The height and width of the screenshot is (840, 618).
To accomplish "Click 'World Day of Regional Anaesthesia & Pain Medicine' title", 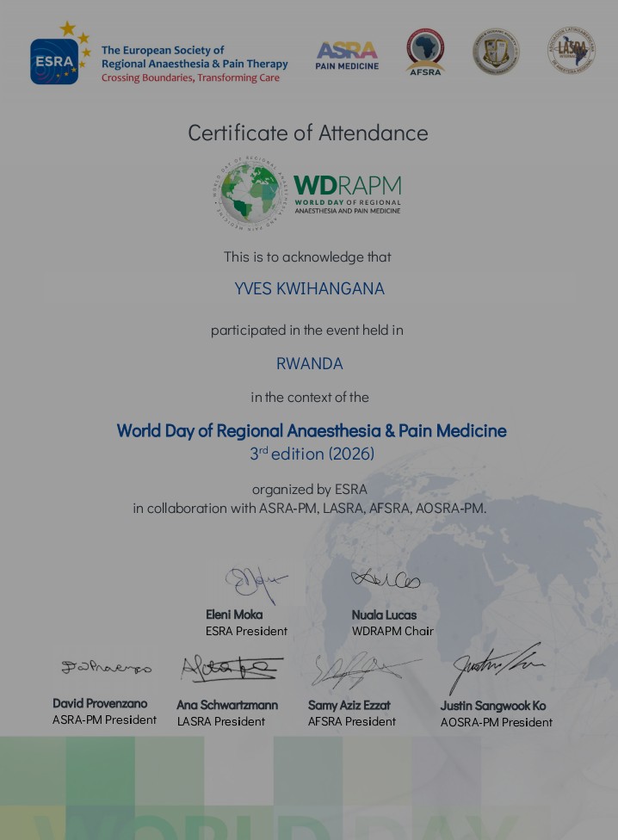I will pos(312,430).
